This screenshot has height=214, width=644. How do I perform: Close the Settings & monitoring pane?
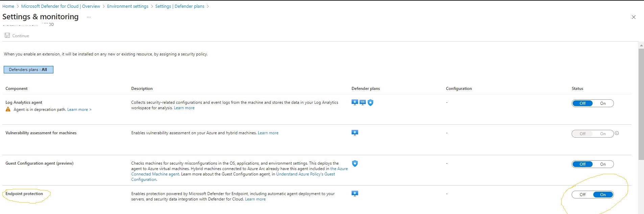click(634, 17)
